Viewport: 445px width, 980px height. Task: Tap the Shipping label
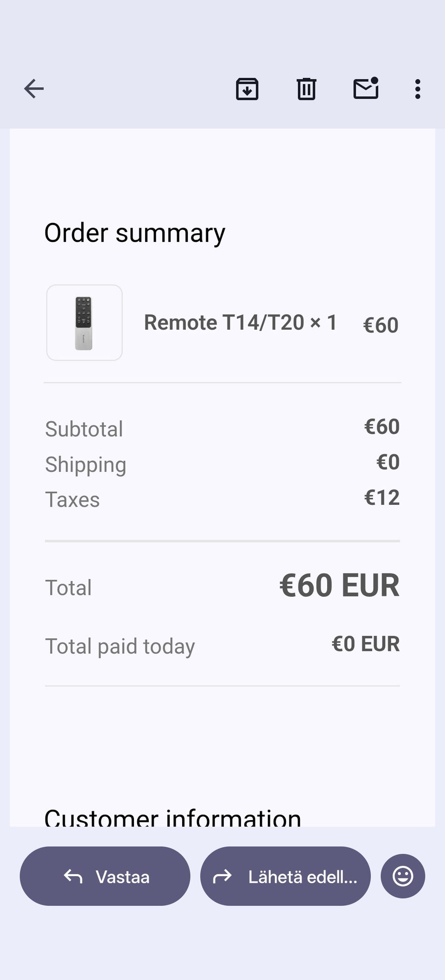86,465
